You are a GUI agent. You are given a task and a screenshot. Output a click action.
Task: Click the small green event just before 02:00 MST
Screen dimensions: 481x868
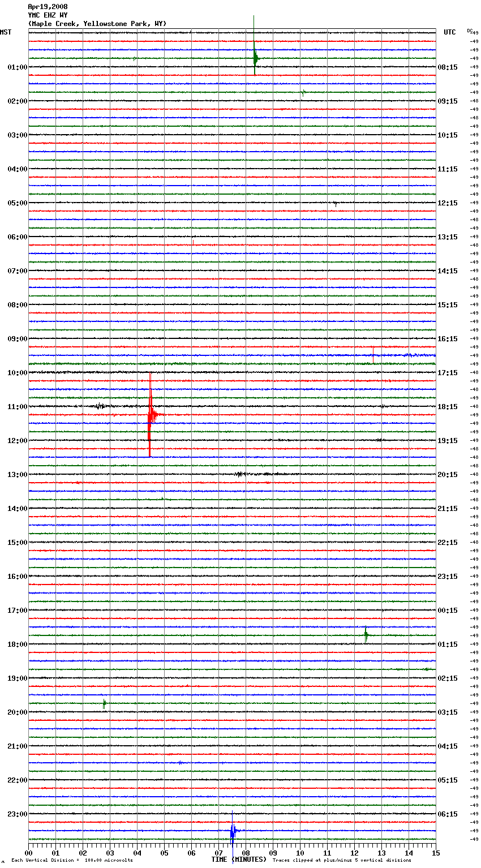pyautogui.click(x=303, y=92)
